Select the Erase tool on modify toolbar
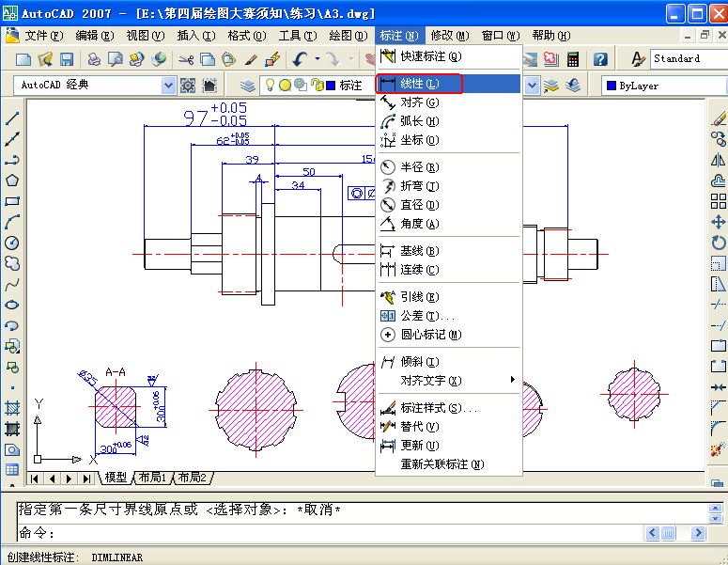Image resolution: width=728 pixels, height=565 pixels. point(718,118)
